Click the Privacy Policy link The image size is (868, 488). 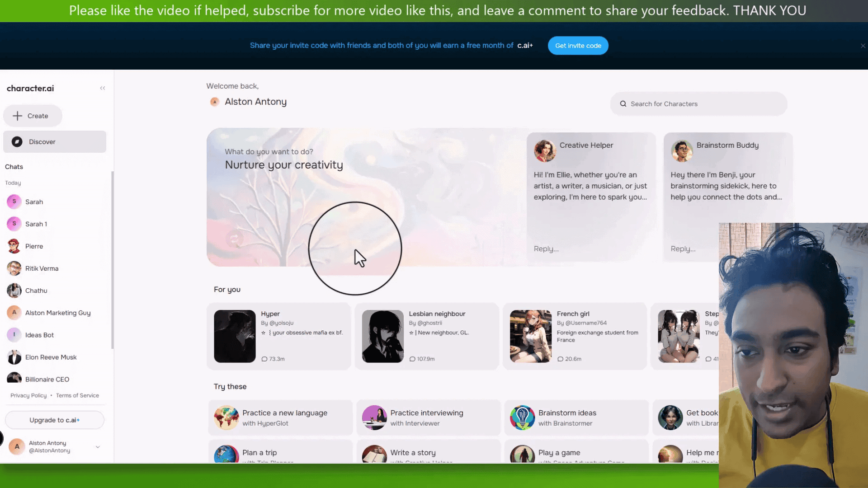tap(28, 395)
